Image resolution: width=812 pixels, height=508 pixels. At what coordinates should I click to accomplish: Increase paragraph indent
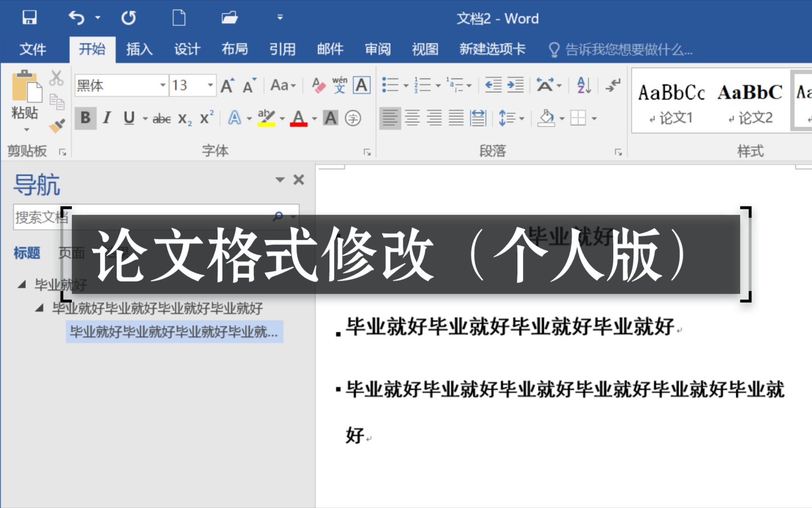point(515,85)
